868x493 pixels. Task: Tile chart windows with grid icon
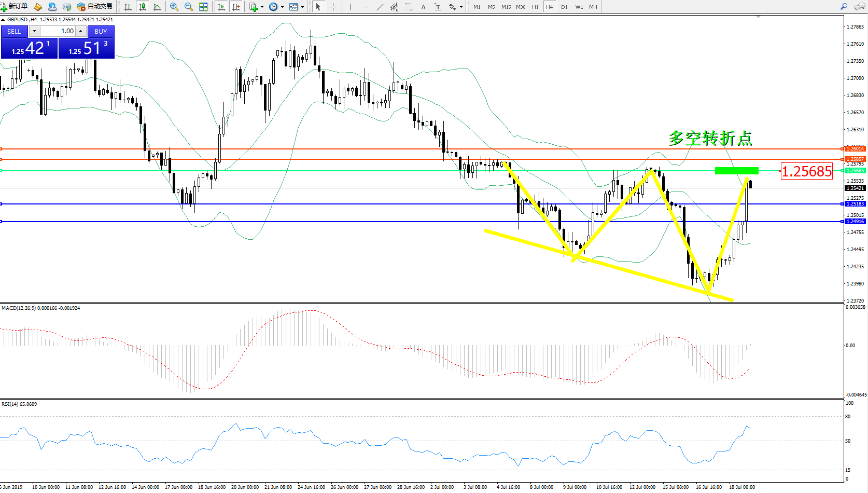[203, 7]
